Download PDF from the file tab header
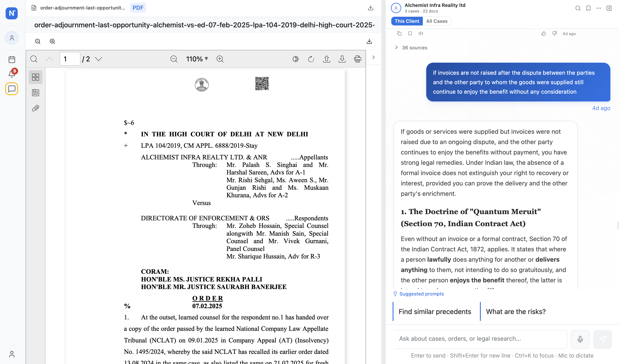The width and height of the screenshot is (619, 364). point(370,8)
